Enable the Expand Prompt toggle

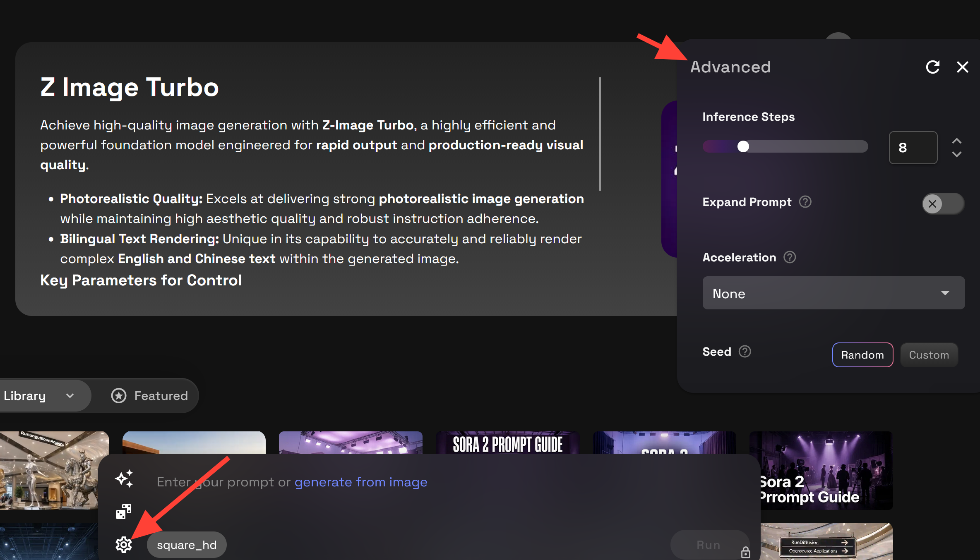coord(943,203)
